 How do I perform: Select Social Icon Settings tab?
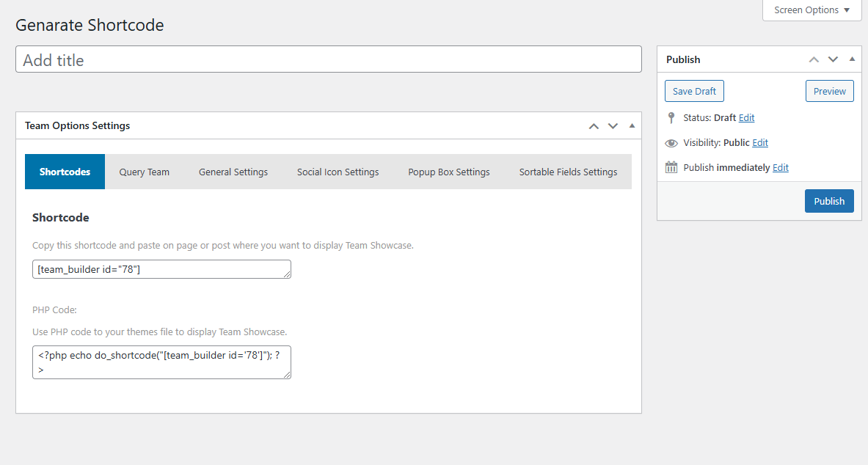tap(338, 172)
